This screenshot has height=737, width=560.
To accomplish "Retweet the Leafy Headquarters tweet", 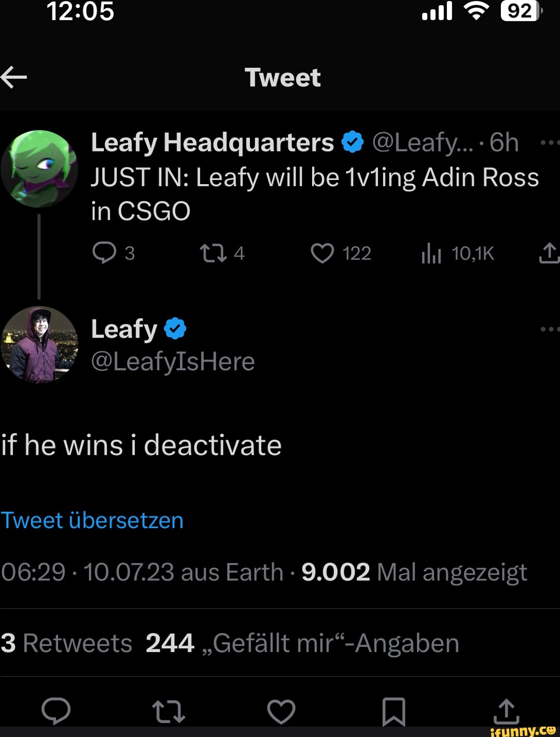I will pos(213,253).
